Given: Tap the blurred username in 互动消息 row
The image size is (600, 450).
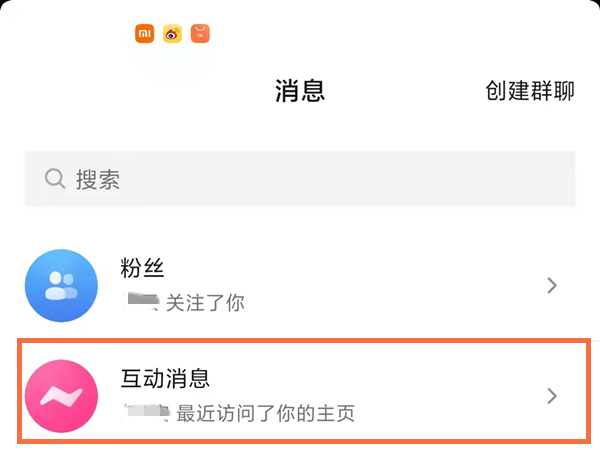Looking at the screenshot, I should [x=145, y=411].
